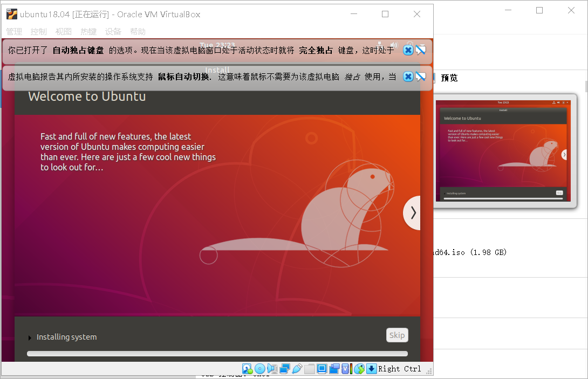This screenshot has height=379, width=588.
Task: Open the 管理 menu
Action: click(x=14, y=31)
